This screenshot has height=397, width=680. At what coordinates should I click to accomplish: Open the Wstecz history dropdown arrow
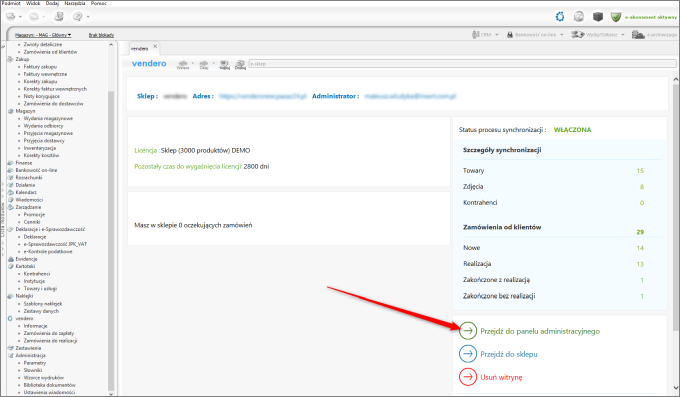(193, 63)
